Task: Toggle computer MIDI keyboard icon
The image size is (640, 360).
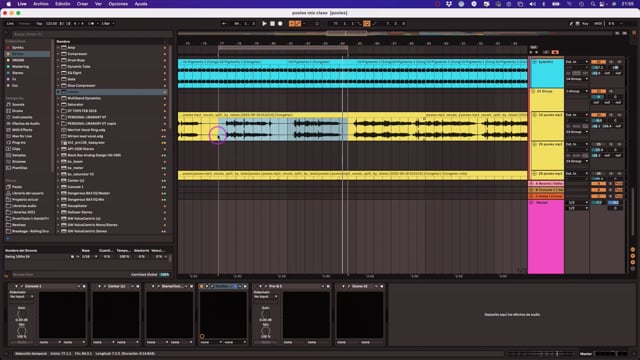Action: (x=578, y=24)
